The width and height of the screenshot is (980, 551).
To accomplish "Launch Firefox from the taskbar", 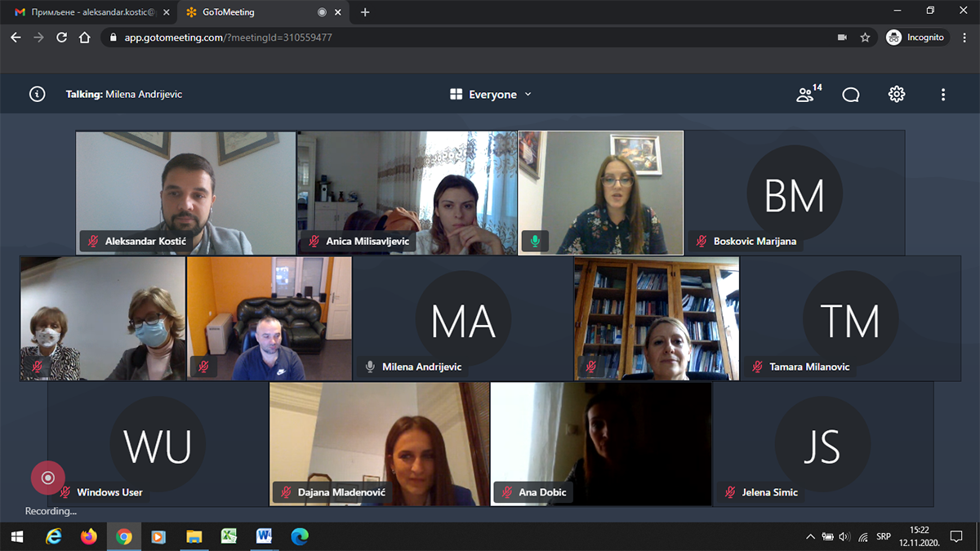I will [88, 536].
